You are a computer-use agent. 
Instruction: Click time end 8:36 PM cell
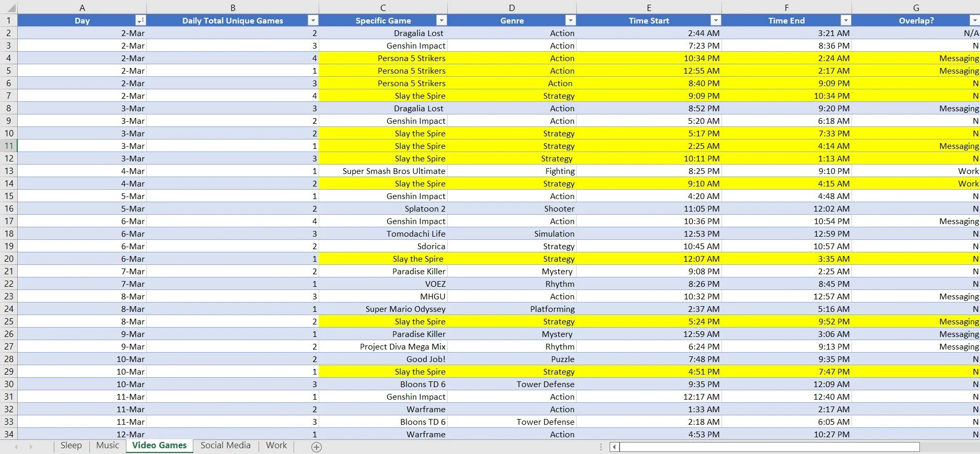pyautogui.click(x=787, y=45)
